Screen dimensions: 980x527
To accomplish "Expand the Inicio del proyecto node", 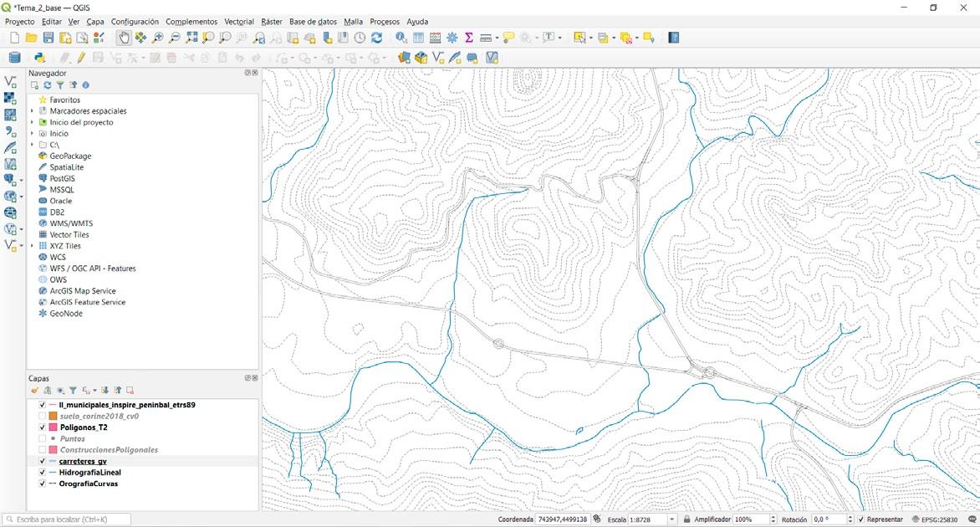I will (32, 122).
